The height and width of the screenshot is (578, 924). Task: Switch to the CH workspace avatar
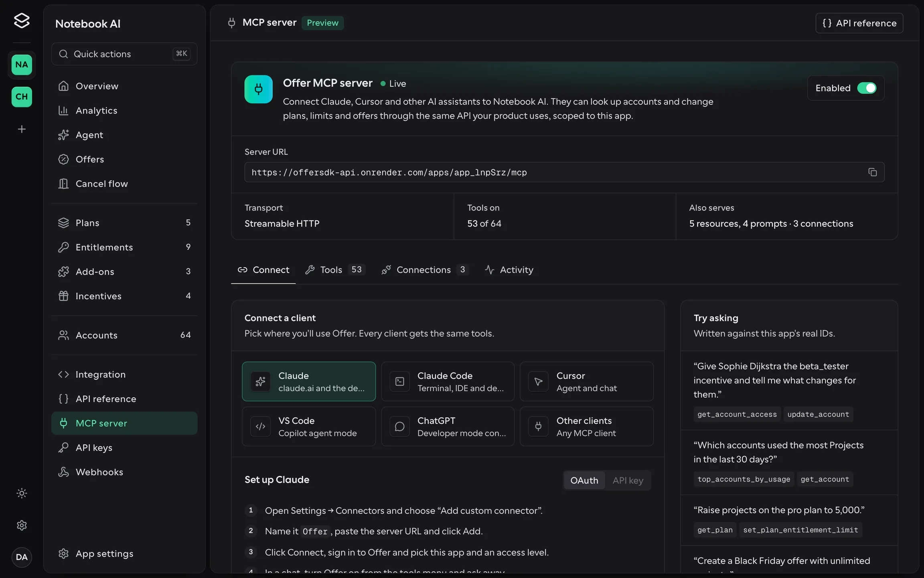pyautogui.click(x=22, y=97)
